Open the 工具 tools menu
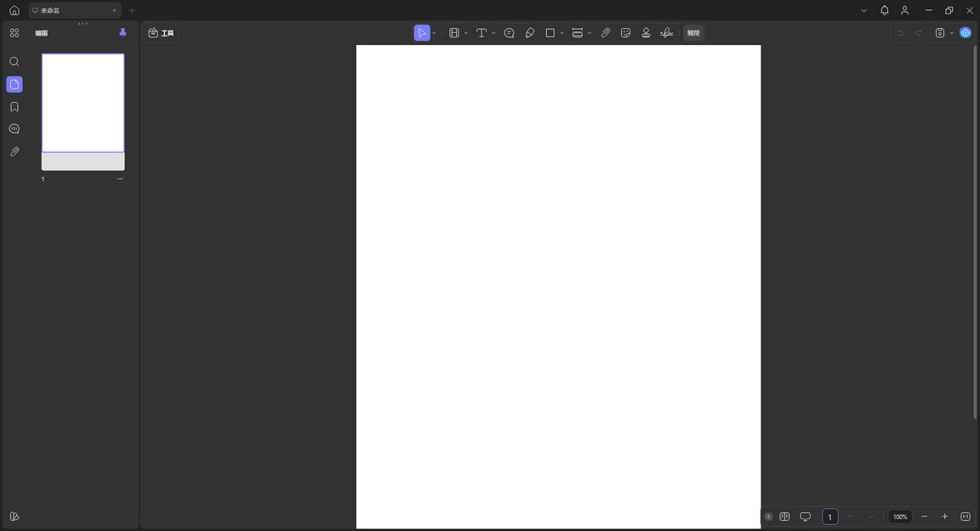This screenshot has height=531, width=980. tap(161, 33)
